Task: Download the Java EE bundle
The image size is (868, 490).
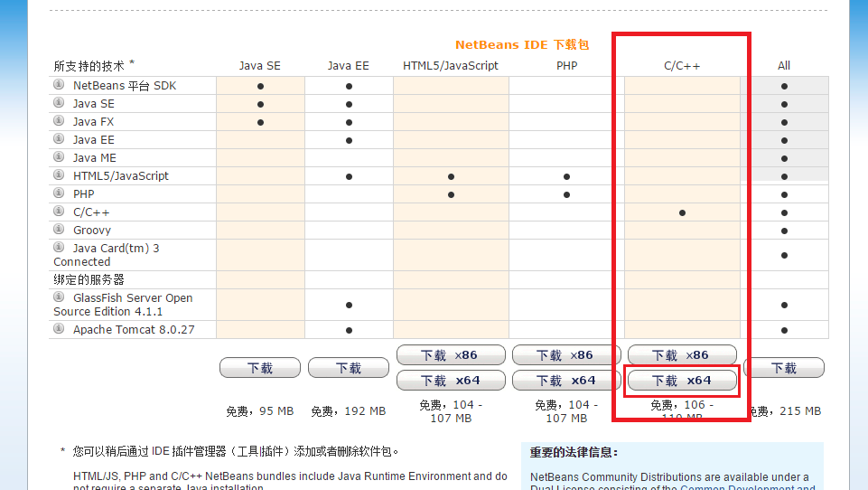Action: [x=349, y=367]
